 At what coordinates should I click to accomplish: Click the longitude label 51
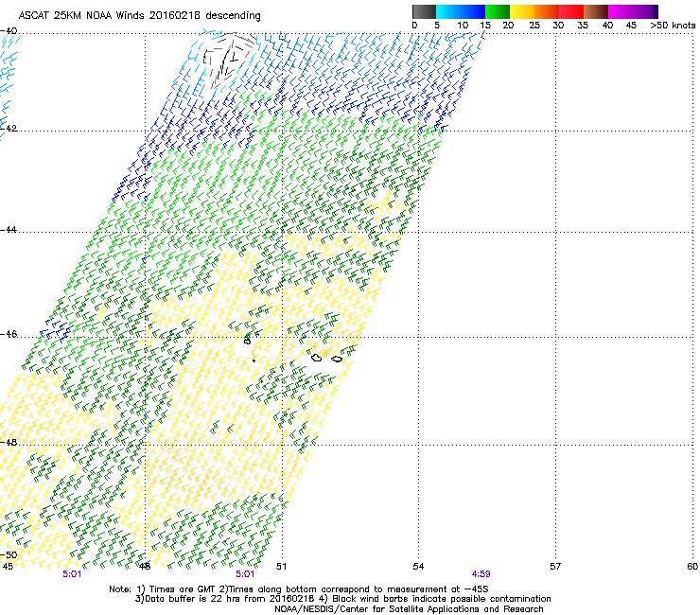pyautogui.click(x=281, y=567)
